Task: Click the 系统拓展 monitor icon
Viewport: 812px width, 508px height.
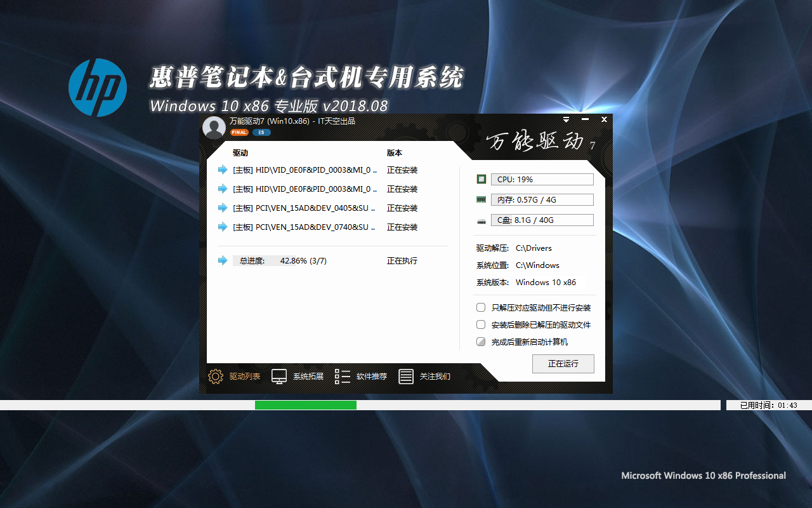Action: pyautogui.click(x=279, y=377)
